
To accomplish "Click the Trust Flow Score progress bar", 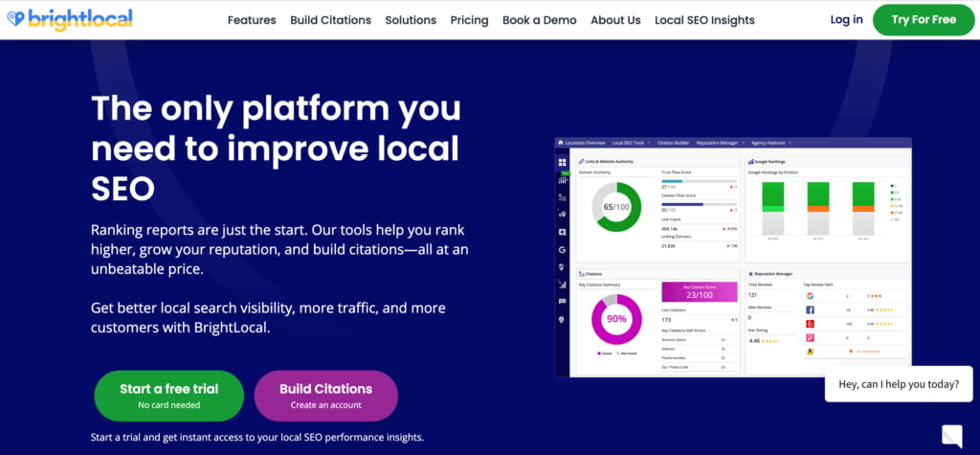I will pyautogui.click(x=700, y=181).
